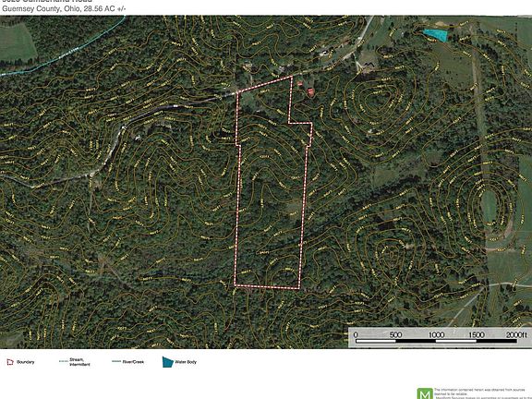The image size is (532, 399).
Task: Click the '2000ft' label on scale bar
Action: 516,335
